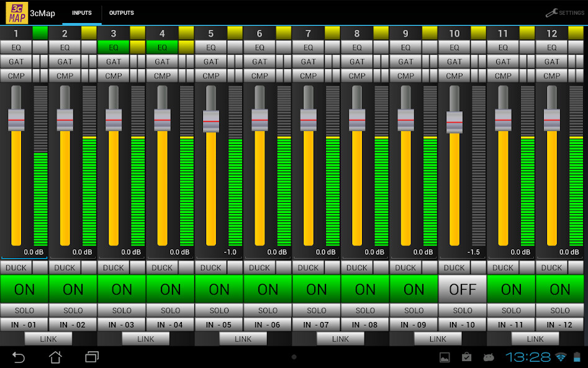
Task: Open the EQ editor on channel 5
Action: click(210, 47)
